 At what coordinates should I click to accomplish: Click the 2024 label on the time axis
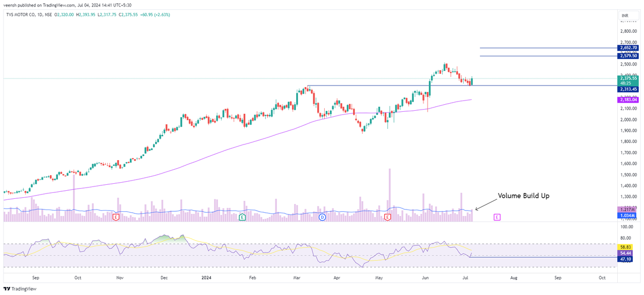pyautogui.click(x=207, y=278)
